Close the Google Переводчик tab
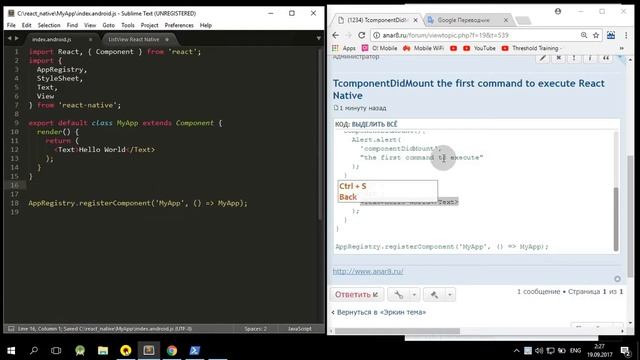 pyautogui.click(x=506, y=20)
